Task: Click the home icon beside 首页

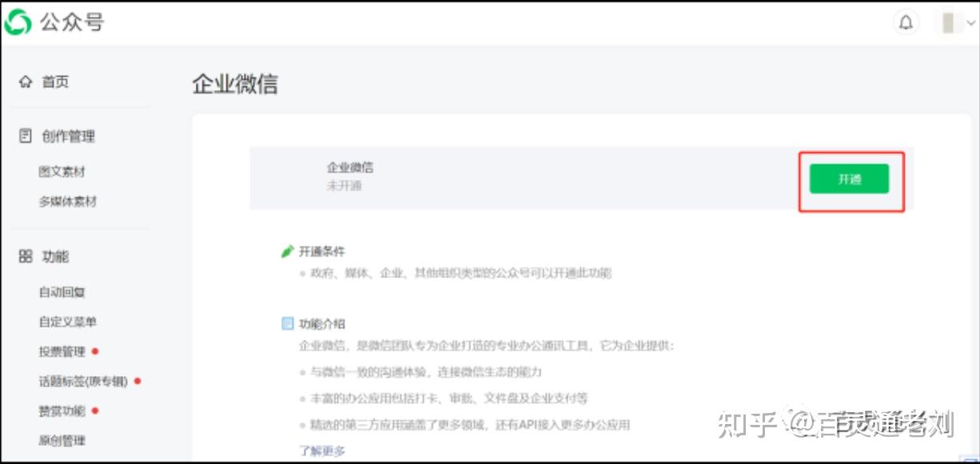Action: tap(26, 81)
